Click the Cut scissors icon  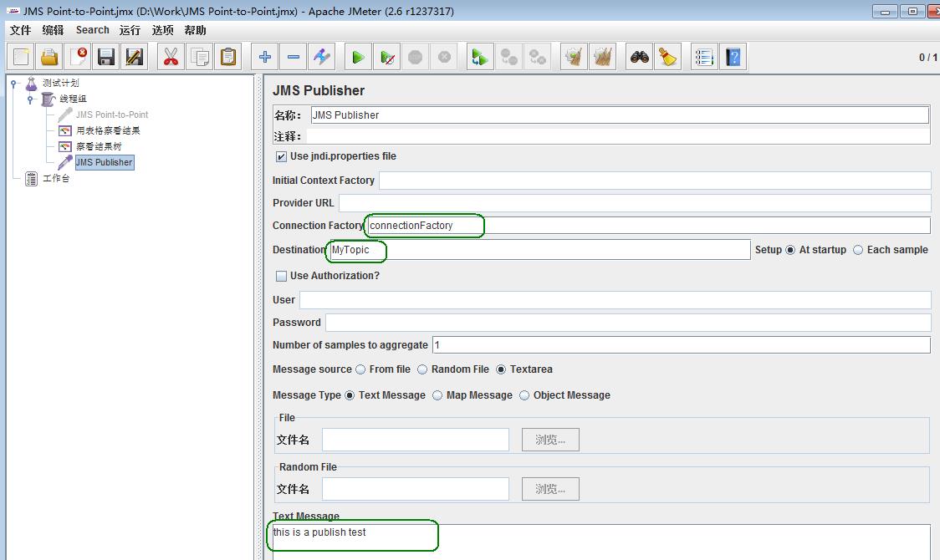click(171, 58)
